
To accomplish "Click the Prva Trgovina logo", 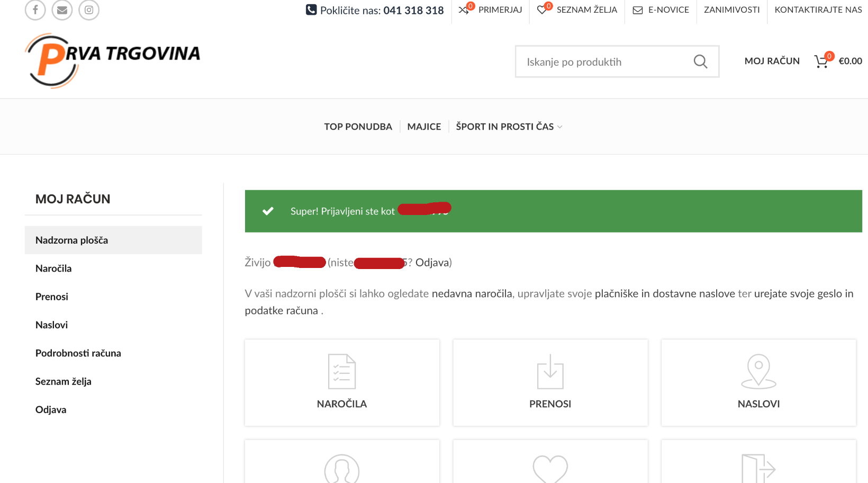I will coord(112,60).
